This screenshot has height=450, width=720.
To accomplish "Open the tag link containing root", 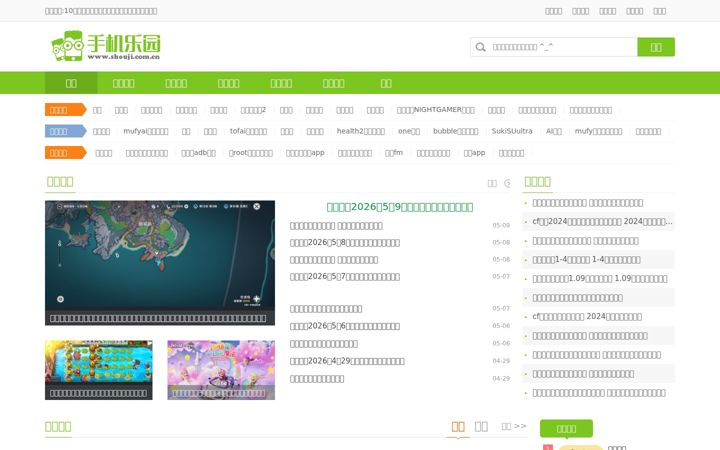I will tap(251, 153).
